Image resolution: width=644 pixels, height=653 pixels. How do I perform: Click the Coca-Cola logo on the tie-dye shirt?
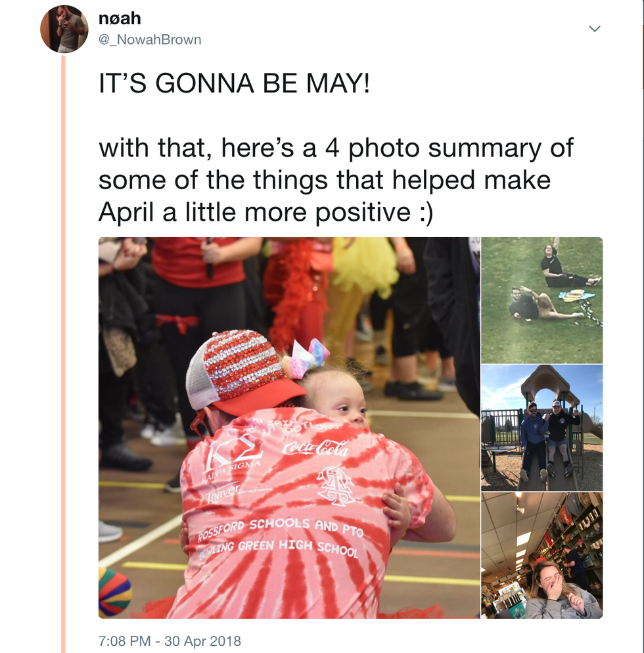click(x=315, y=449)
